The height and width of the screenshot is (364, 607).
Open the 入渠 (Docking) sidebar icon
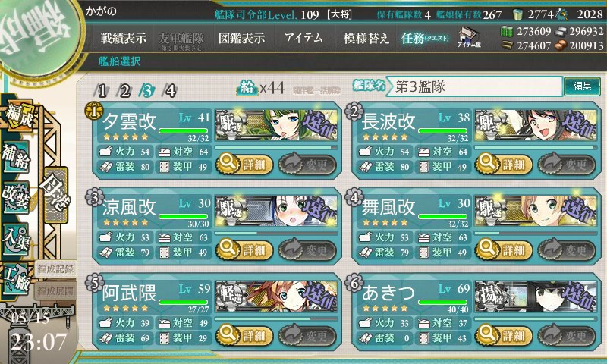16,238
